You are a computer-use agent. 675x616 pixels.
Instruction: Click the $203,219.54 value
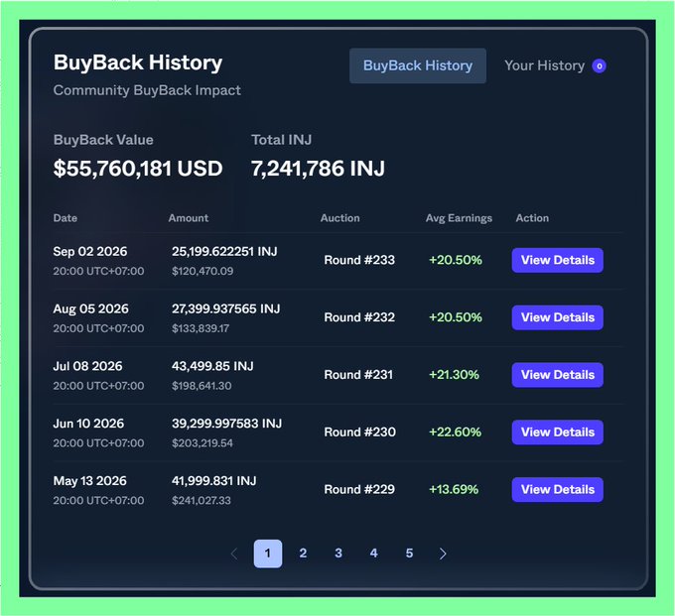pyautogui.click(x=202, y=443)
